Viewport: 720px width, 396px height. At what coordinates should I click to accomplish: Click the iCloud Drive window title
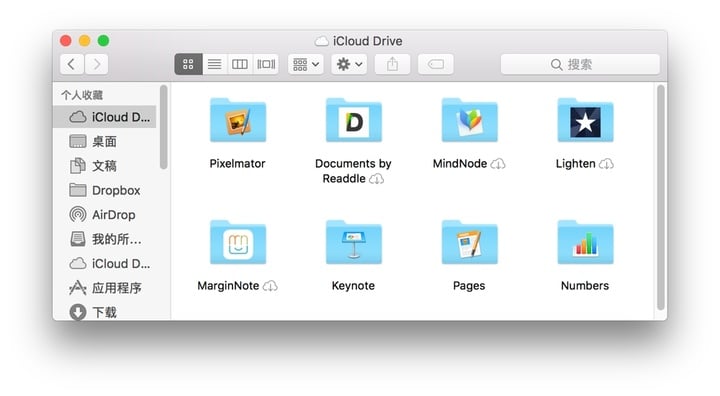coord(367,41)
